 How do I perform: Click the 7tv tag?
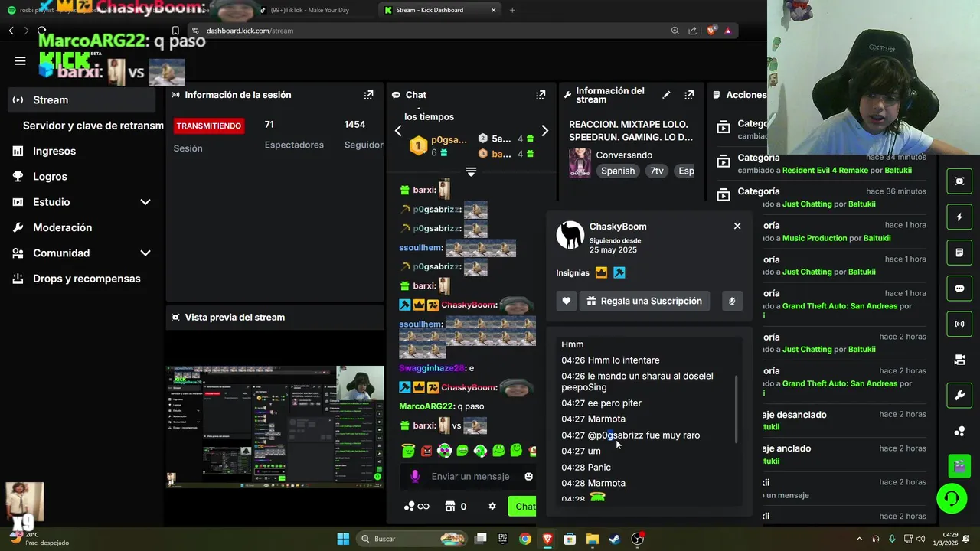[x=657, y=171]
